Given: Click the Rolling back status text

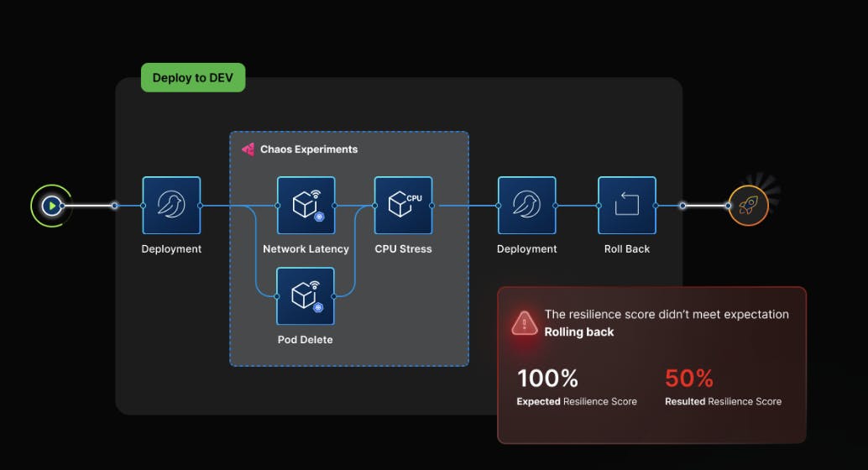Looking at the screenshot, I should pos(579,332).
